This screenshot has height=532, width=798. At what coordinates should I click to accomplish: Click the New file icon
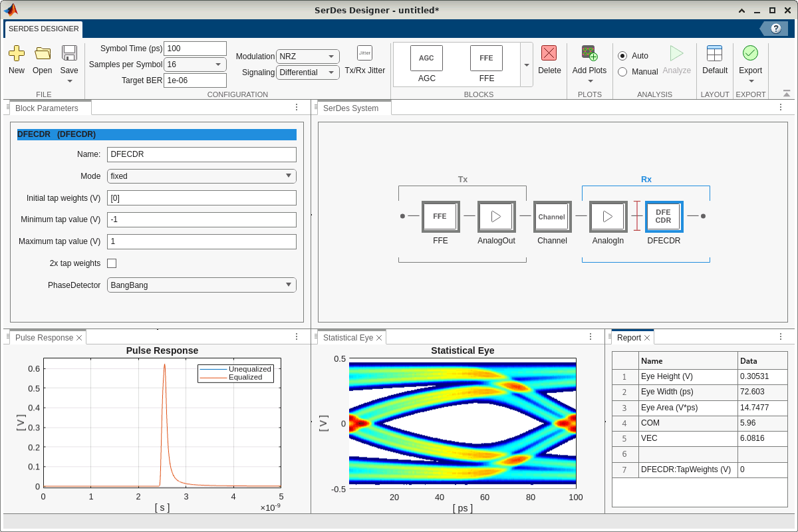[x=17, y=54]
